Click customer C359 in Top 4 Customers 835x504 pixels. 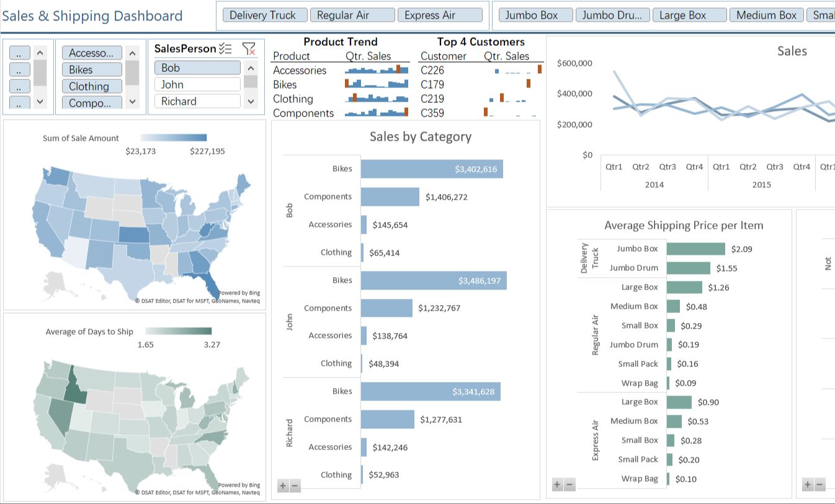pyautogui.click(x=432, y=113)
